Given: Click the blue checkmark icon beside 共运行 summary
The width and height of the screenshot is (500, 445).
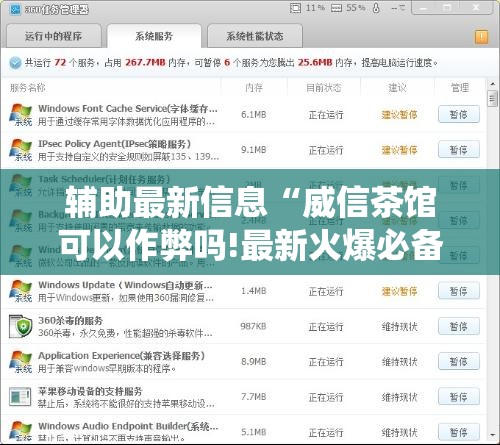Looking at the screenshot, I should point(15,63).
